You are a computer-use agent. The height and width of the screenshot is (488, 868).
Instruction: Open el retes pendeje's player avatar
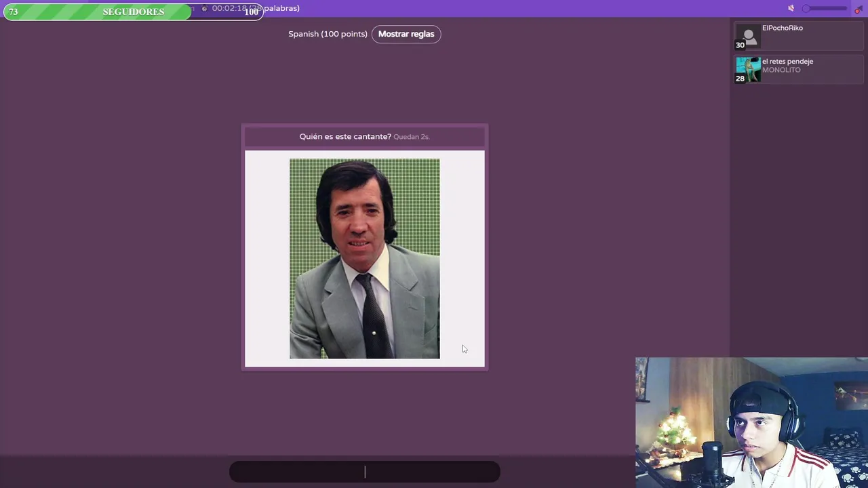click(749, 70)
